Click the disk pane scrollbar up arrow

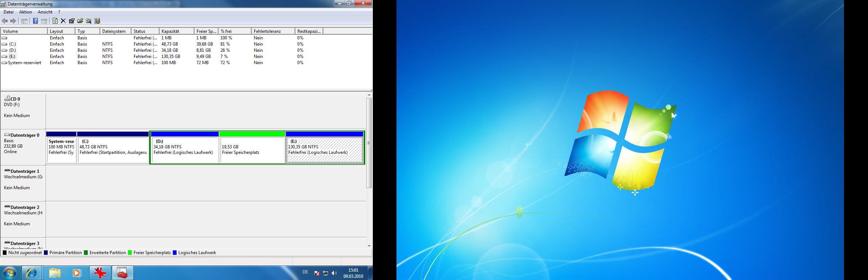(369, 95)
